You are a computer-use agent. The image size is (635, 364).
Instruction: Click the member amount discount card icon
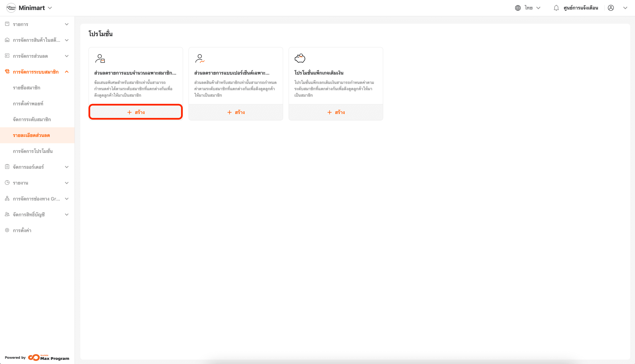100,58
